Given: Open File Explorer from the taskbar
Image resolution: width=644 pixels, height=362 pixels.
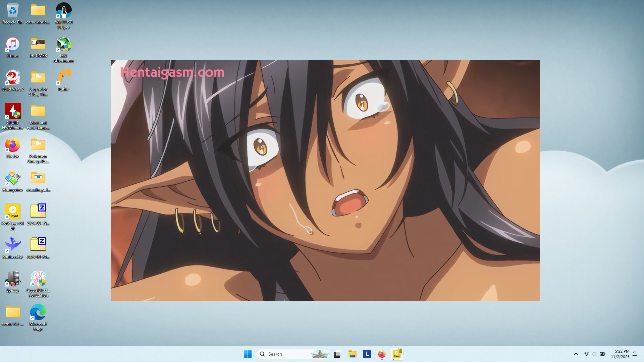Looking at the screenshot, I should pyautogui.click(x=352, y=354).
